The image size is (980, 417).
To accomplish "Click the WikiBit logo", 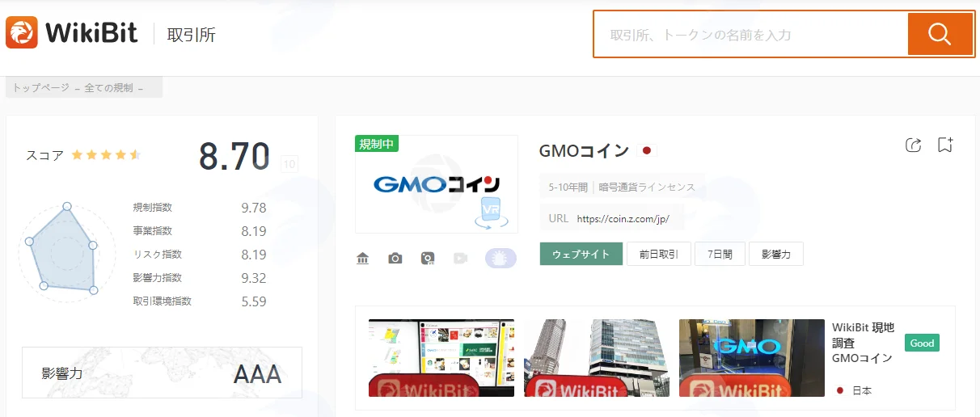I will (73, 33).
